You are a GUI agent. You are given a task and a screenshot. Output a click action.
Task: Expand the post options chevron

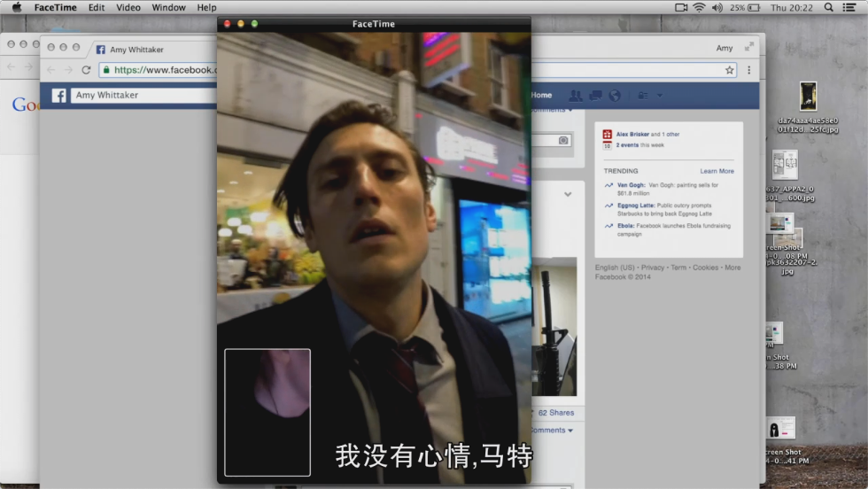[x=568, y=195]
